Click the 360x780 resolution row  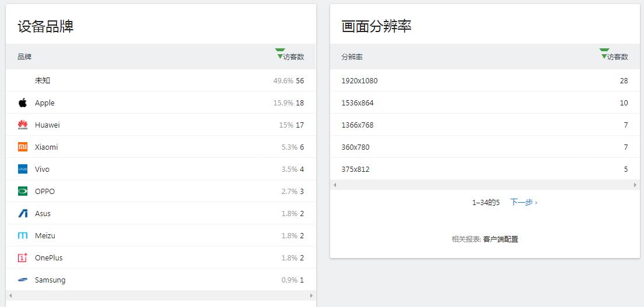coord(484,147)
